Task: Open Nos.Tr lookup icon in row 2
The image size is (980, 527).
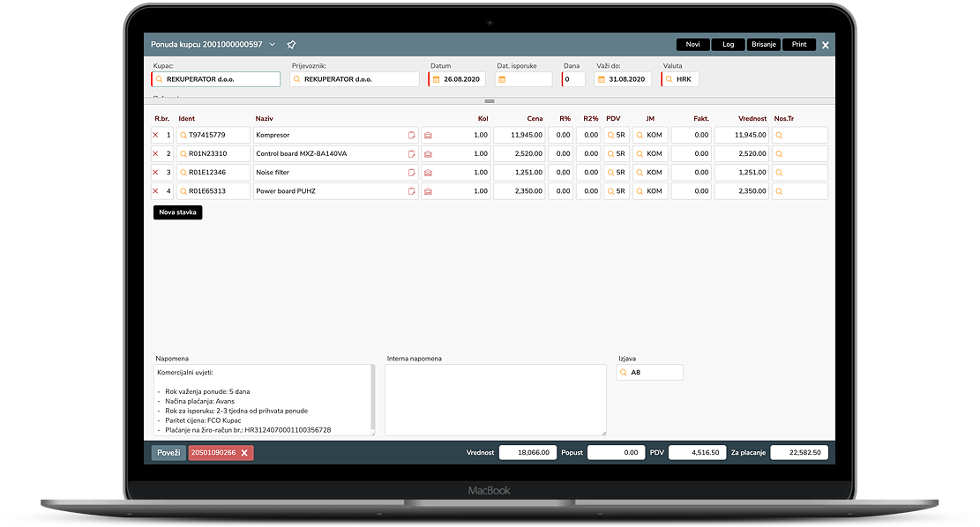Action: 779,154
